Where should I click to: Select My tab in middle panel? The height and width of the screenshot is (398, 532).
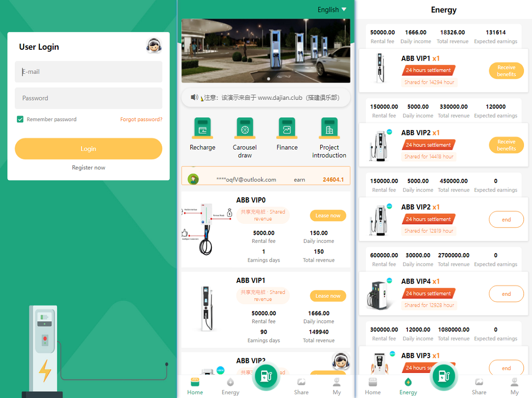[336, 387]
